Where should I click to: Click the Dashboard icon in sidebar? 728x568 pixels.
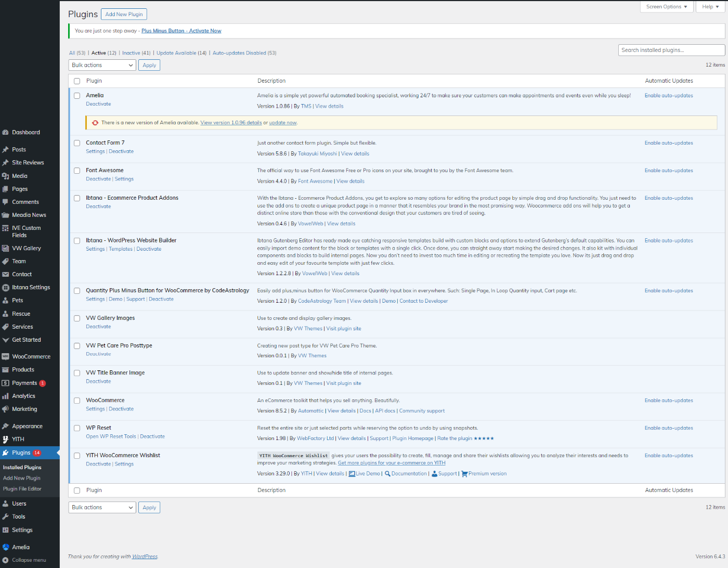tap(6, 132)
